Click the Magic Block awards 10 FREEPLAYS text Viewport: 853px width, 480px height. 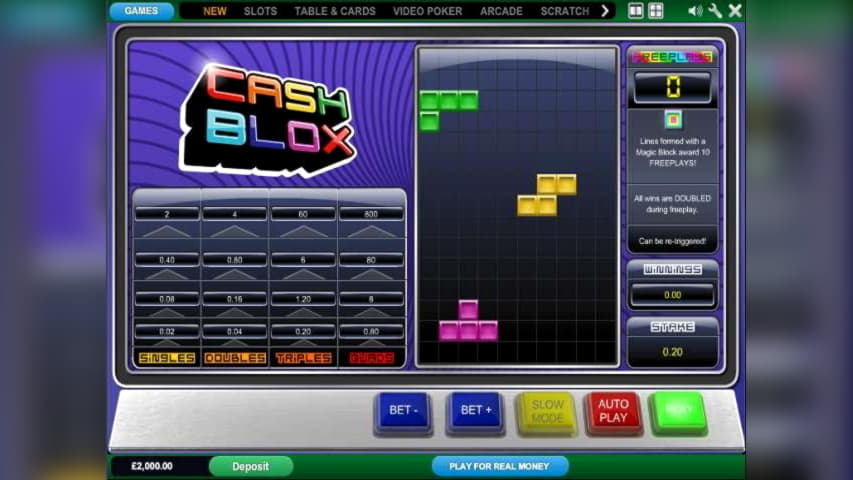673,152
